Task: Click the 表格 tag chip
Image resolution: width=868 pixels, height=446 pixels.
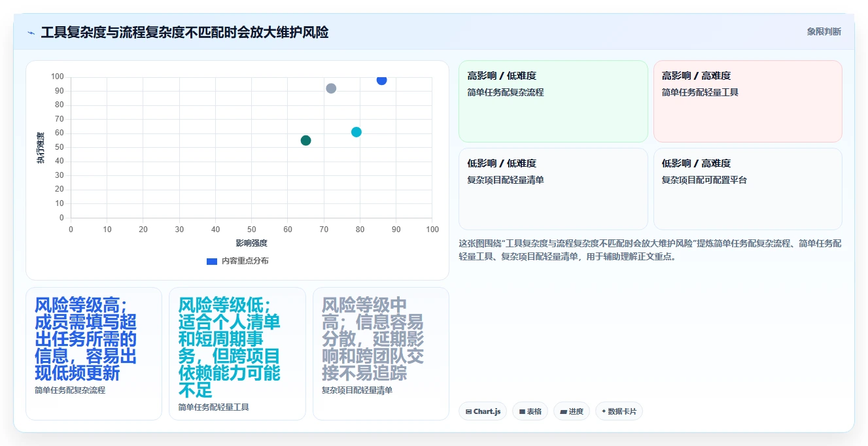Action: point(530,411)
